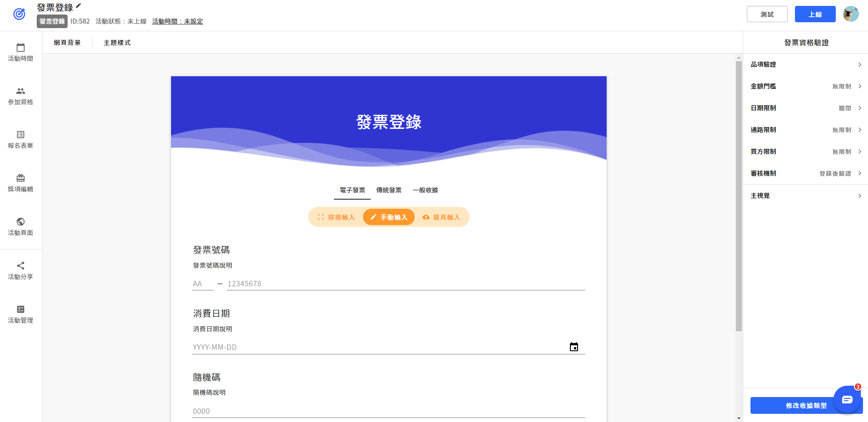The width and height of the screenshot is (868, 422).
Task: Open 活動時間：未設定 link
Action: click(x=177, y=21)
